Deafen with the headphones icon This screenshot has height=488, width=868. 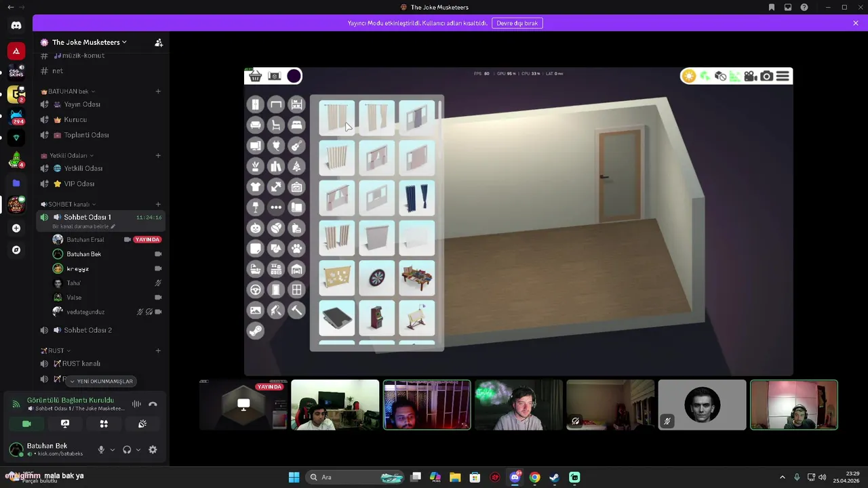click(x=127, y=449)
